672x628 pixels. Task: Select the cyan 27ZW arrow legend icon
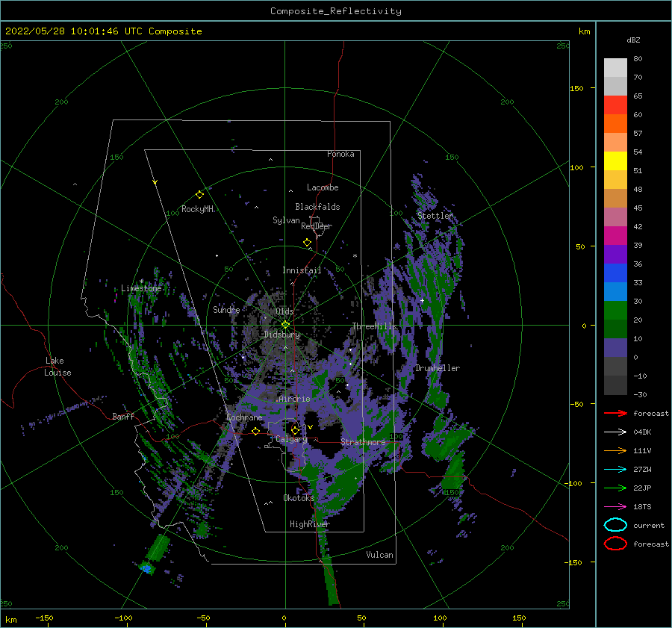(x=615, y=470)
